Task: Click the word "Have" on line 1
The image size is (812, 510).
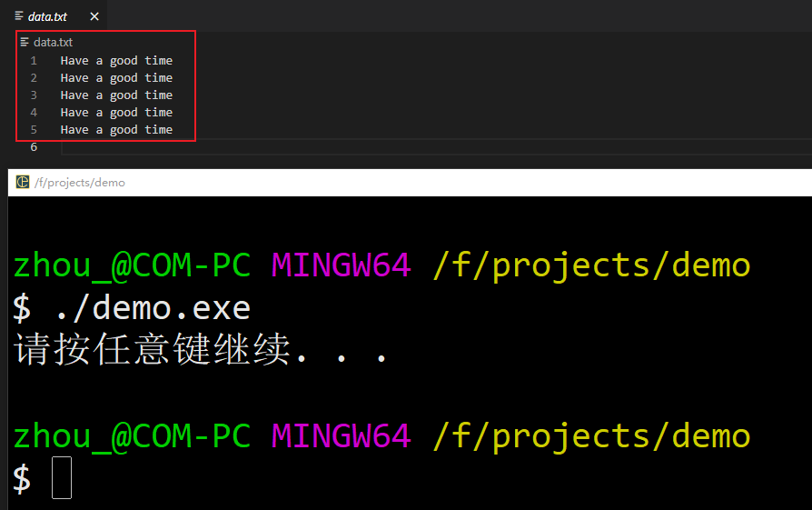Action: [74, 61]
